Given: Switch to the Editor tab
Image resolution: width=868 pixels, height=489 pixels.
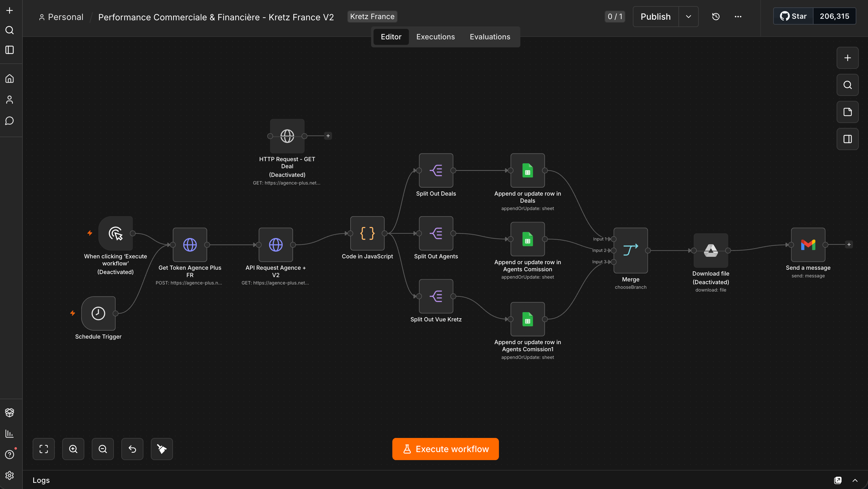Looking at the screenshot, I should click(391, 37).
